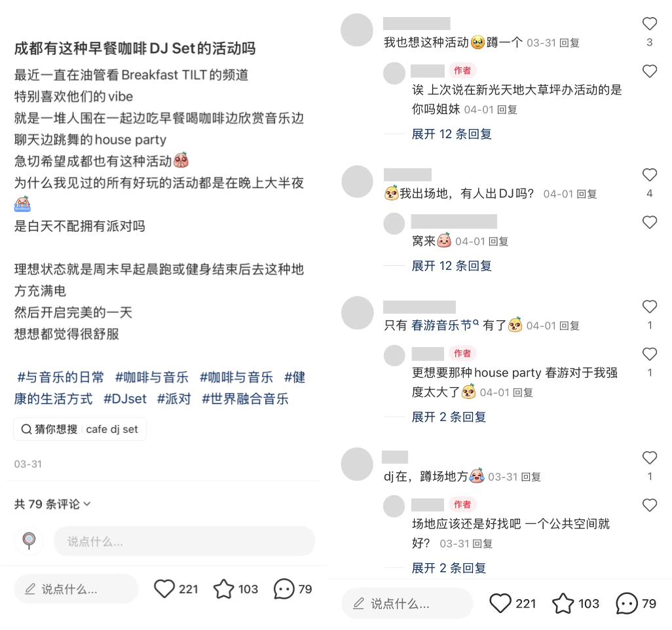Click lollipop profile avatar near comment box
Image resolution: width=672 pixels, height=630 pixels.
tap(29, 541)
